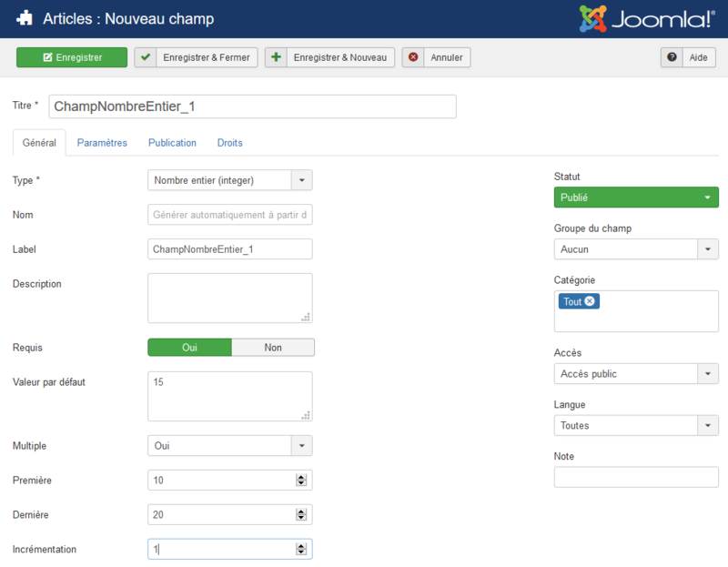This screenshot has height=567, width=728.
Task: Open the Statut Publié dropdown
Action: tap(707, 197)
